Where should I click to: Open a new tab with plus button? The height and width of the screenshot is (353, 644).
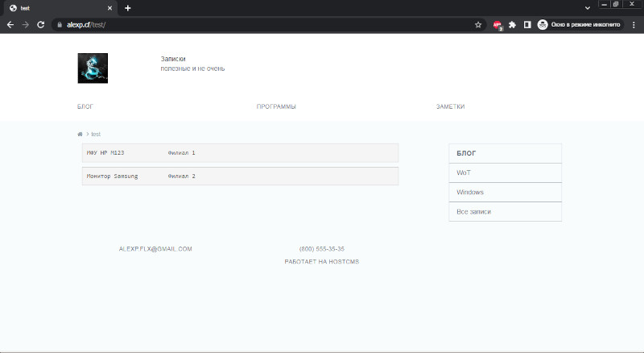128,8
